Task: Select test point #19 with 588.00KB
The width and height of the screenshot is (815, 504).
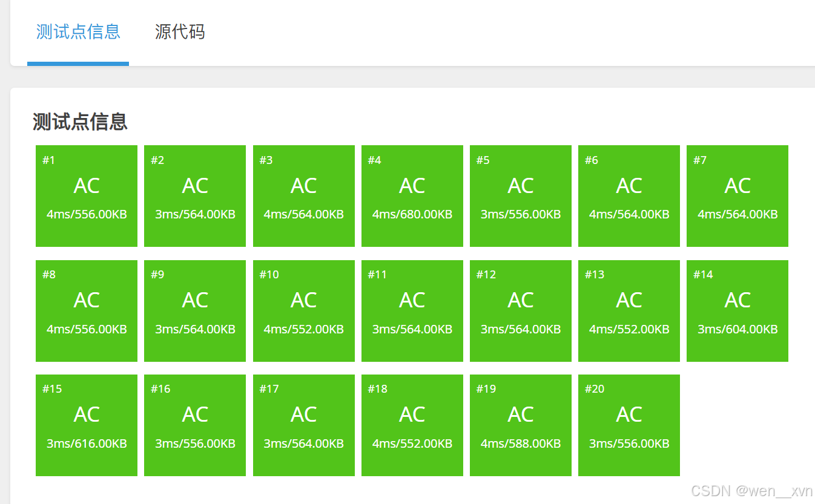Action: click(521, 425)
